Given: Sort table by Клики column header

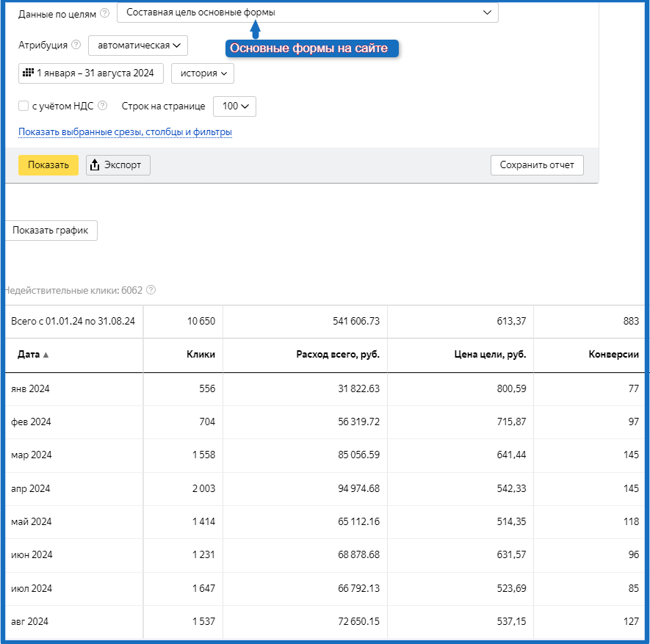Looking at the screenshot, I should 201,354.
